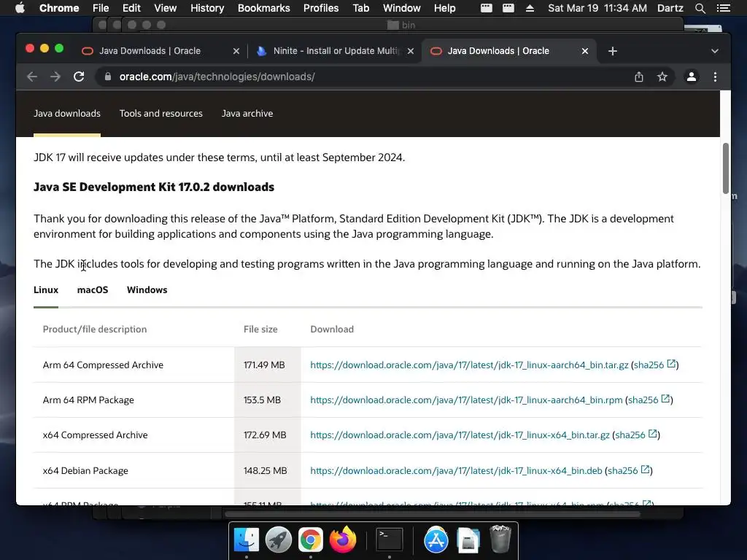Screen dimensions: 747x560
Task: Go forward with browser forward arrow
Action: click(55, 77)
